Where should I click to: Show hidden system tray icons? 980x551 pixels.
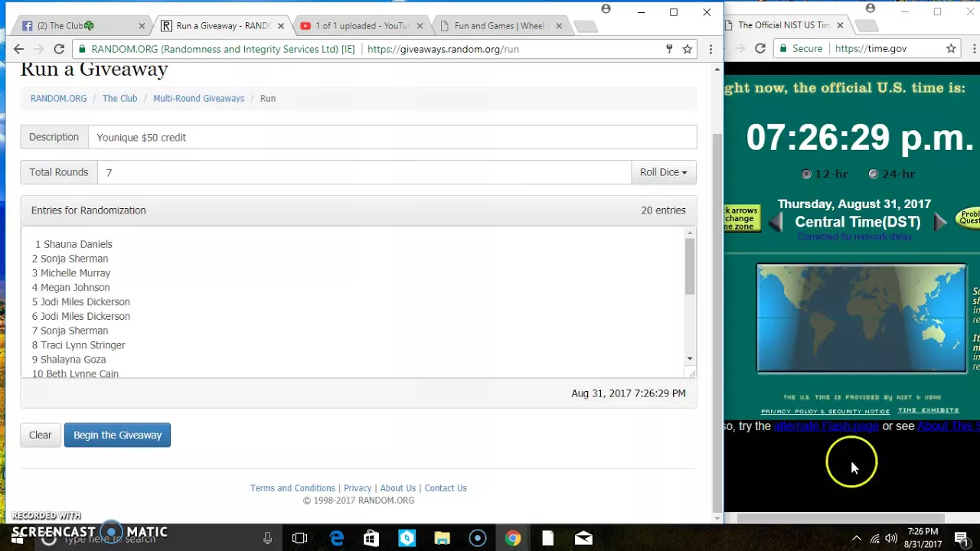(x=857, y=538)
